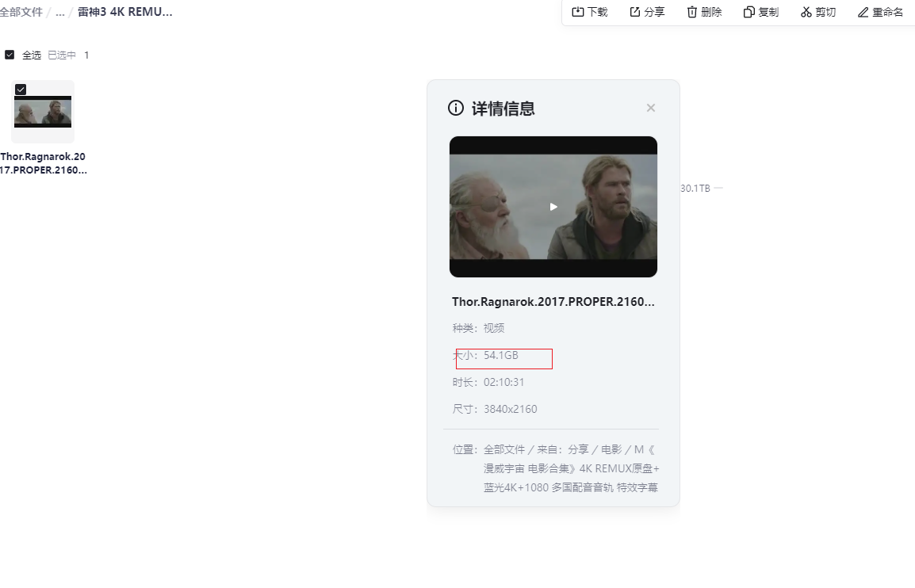The image size is (915, 588).
Task: Click the pencil rename icon
Action: point(863,12)
